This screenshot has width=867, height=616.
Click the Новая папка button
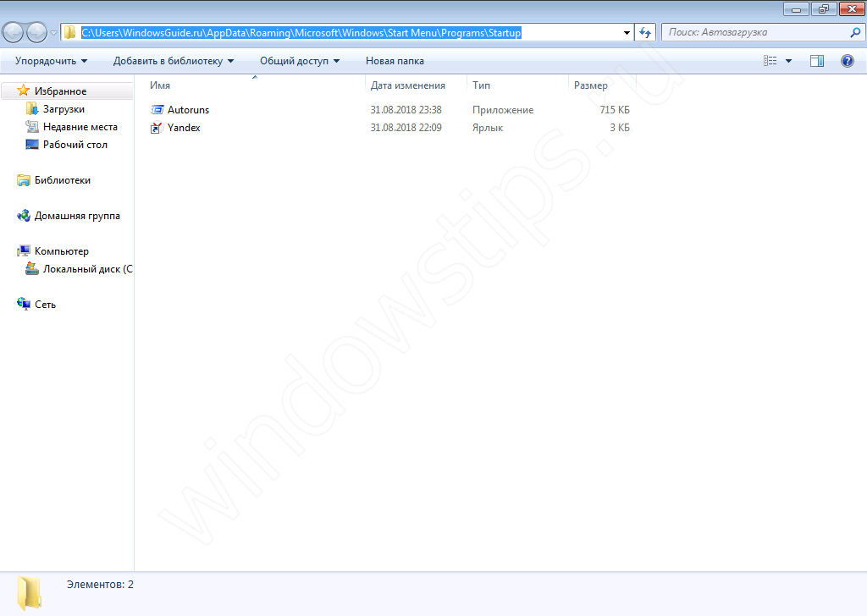395,61
